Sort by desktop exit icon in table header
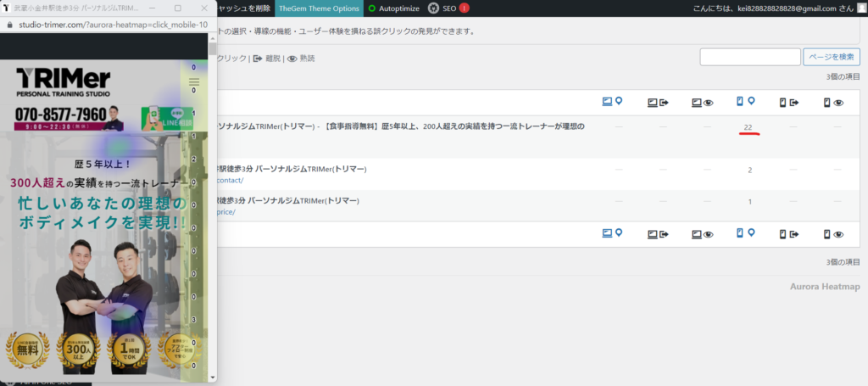868x386 pixels. tap(658, 103)
